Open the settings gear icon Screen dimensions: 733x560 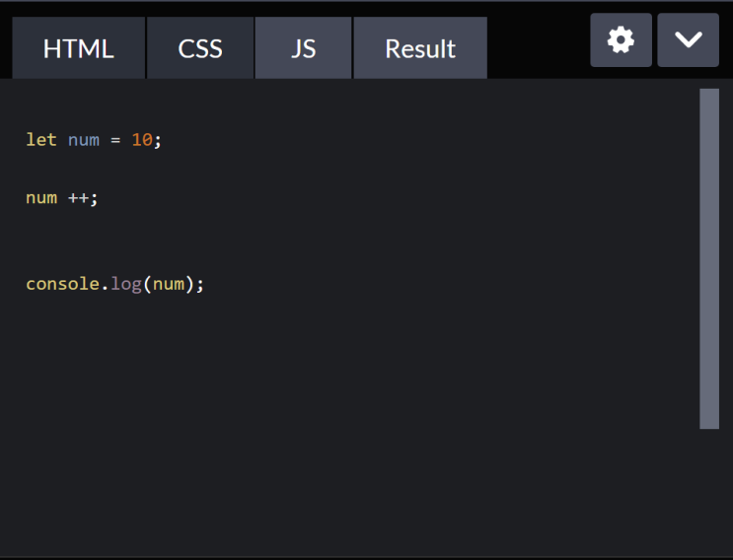click(x=621, y=40)
